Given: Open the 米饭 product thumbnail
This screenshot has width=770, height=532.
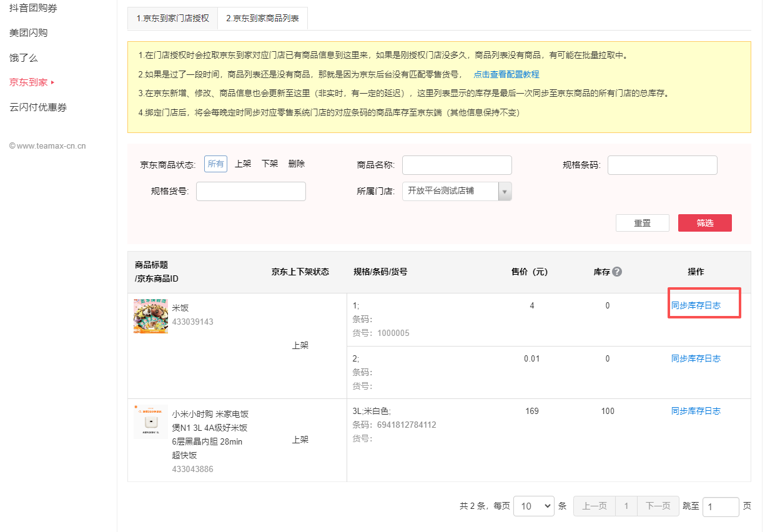Looking at the screenshot, I should [151, 316].
